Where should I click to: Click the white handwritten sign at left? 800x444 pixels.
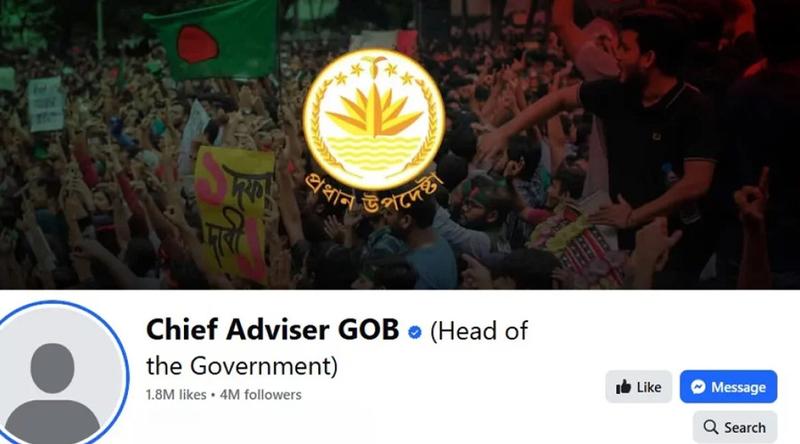coord(46,104)
